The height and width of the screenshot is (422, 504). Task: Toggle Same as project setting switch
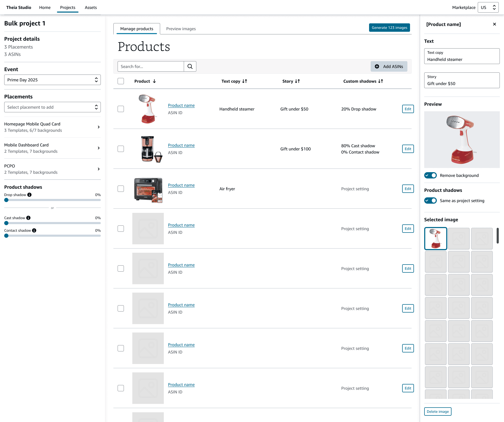(x=430, y=201)
